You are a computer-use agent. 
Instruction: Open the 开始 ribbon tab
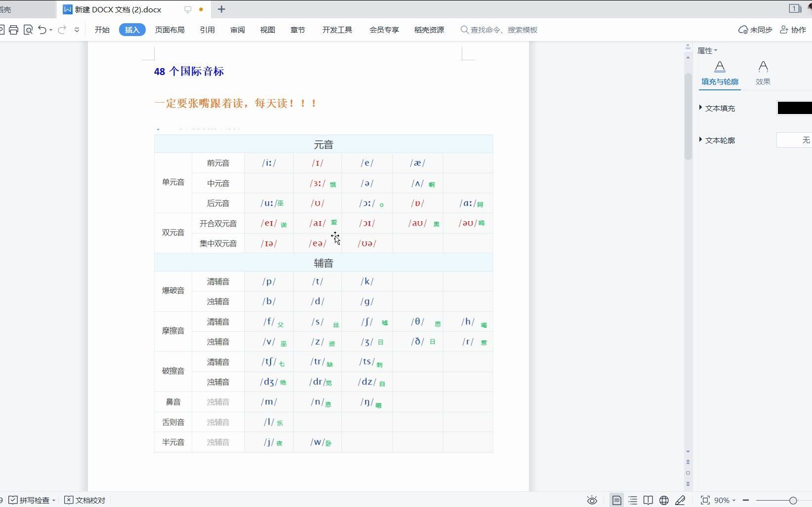pos(102,30)
